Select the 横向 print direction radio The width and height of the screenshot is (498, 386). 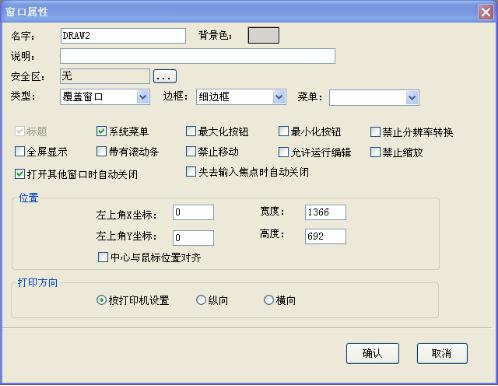[269, 300]
